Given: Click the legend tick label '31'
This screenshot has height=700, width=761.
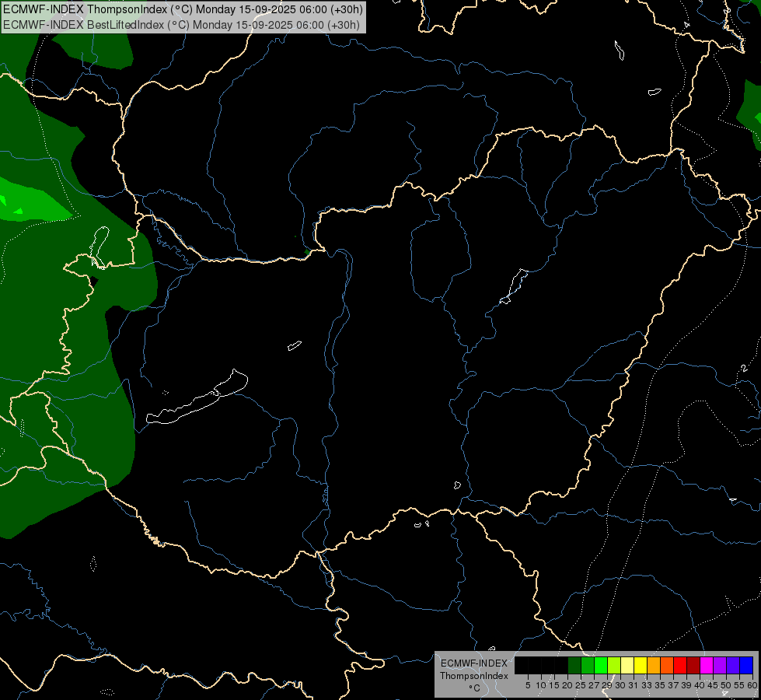Looking at the screenshot, I should pyautogui.click(x=634, y=685).
